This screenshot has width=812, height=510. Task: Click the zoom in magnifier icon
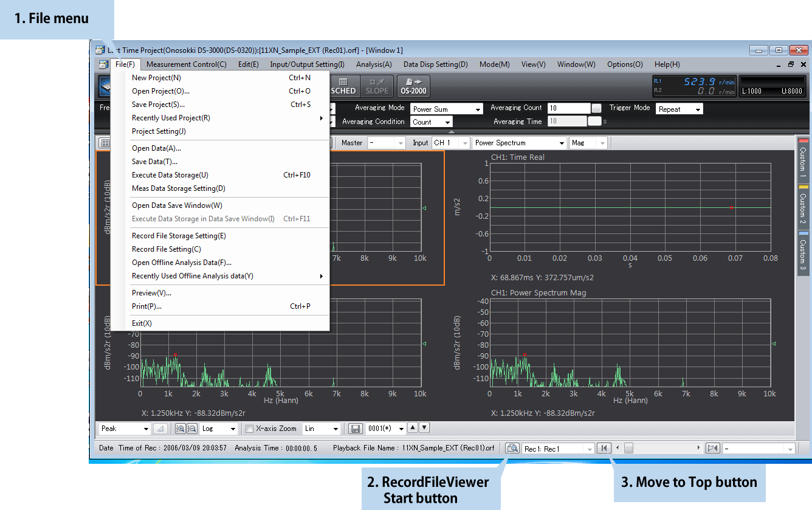pyautogui.click(x=181, y=429)
